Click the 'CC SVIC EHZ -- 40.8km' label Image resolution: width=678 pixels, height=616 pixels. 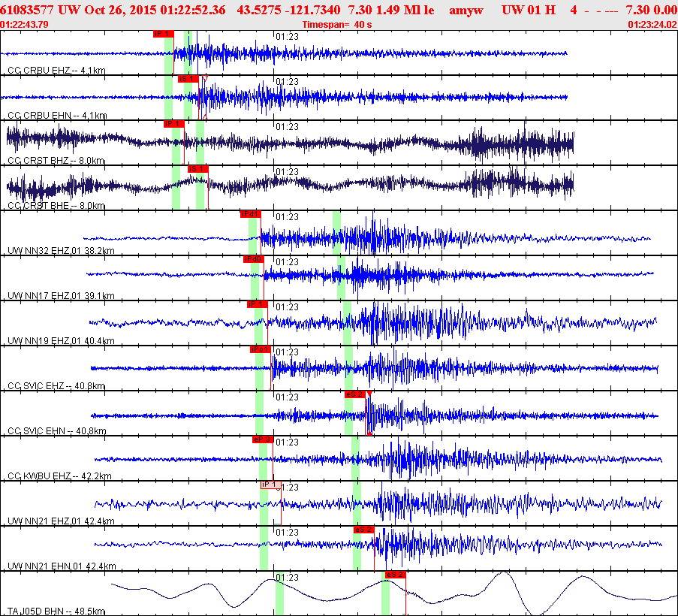click(x=56, y=385)
